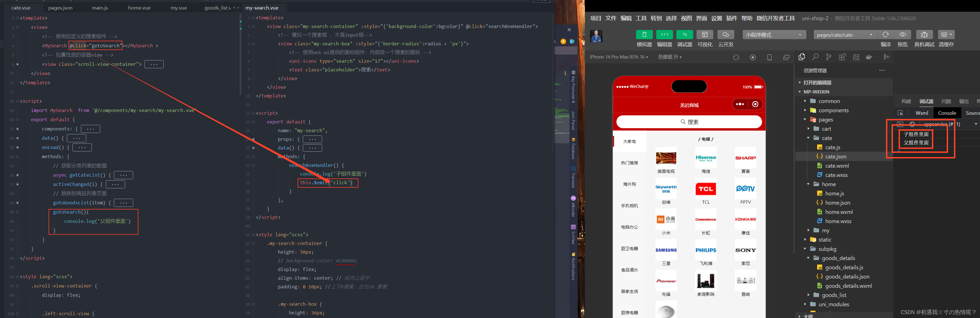Image resolution: width=980 pixels, height=318 pixels.
Task: Click the mini program capsule menu dots
Action: [740, 104]
